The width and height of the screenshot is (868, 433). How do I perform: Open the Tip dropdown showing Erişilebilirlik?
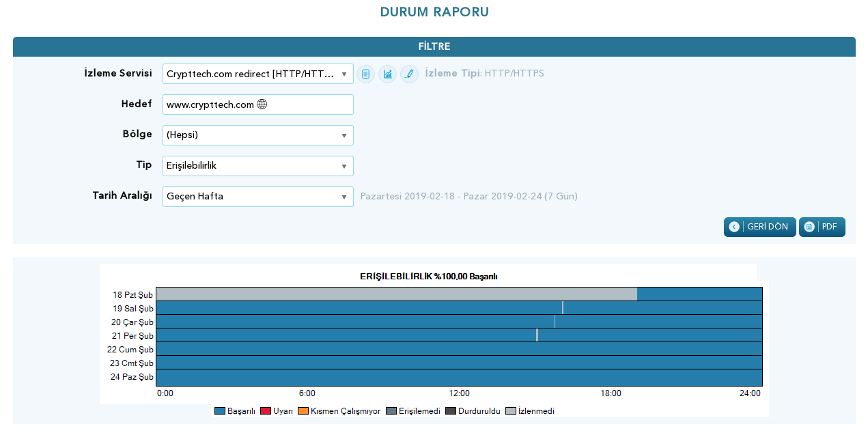point(258,166)
